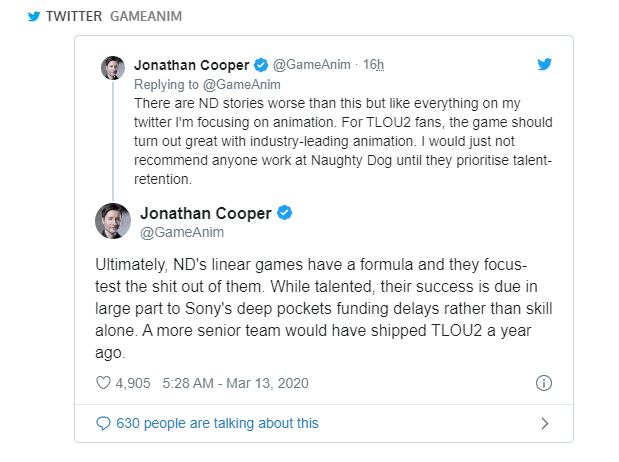Open the TWITTER label in header
The height and width of the screenshot is (462, 619).
(74, 16)
